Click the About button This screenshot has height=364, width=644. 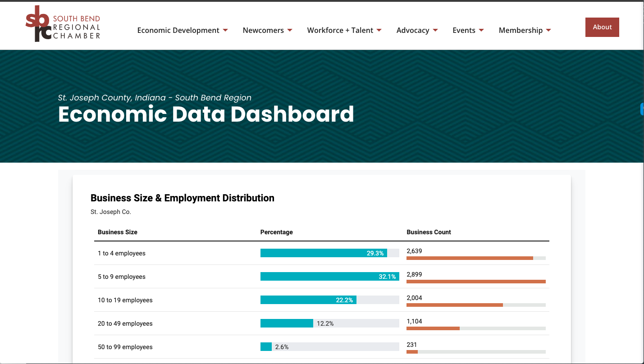coord(602,27)
